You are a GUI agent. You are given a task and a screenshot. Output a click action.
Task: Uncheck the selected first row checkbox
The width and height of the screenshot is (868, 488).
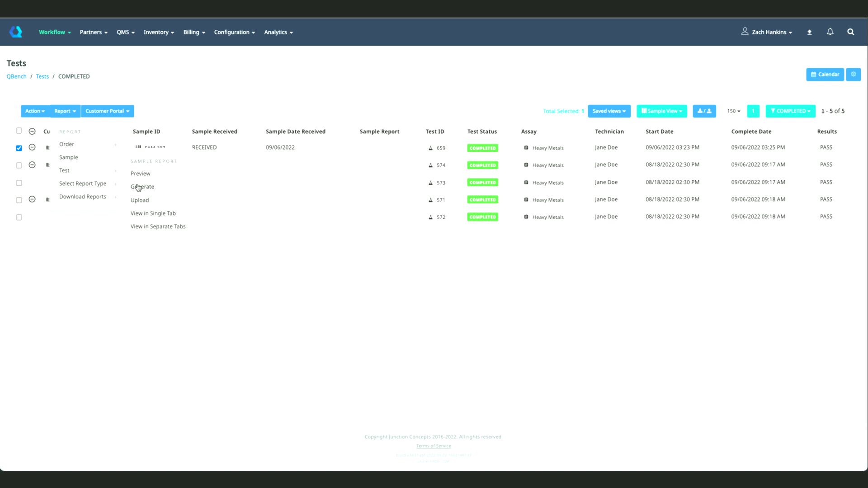(19, 148)
